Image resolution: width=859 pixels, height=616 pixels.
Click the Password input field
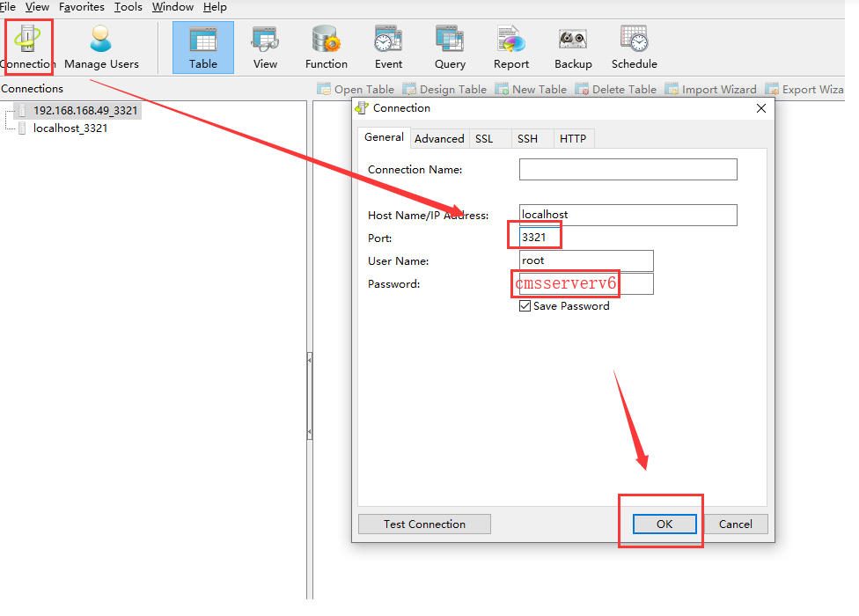[586, 283]
